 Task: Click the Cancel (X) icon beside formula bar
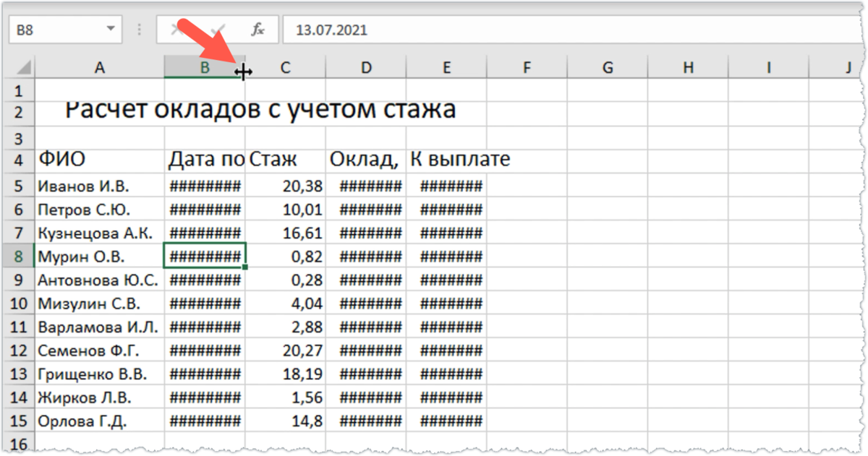coord(177,29)
